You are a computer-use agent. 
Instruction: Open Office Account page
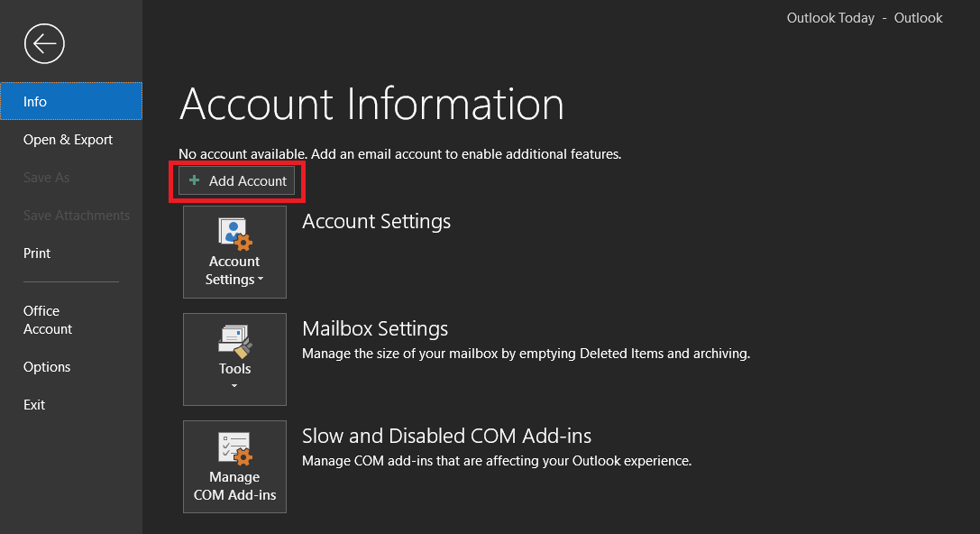click(x=48, y=319)
